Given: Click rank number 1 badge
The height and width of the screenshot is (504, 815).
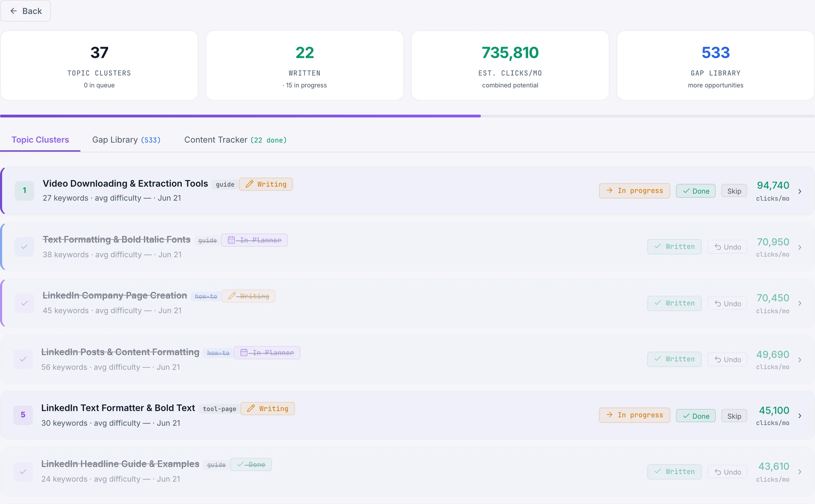Looking at the screenshot, I should (x=25, y=191).
